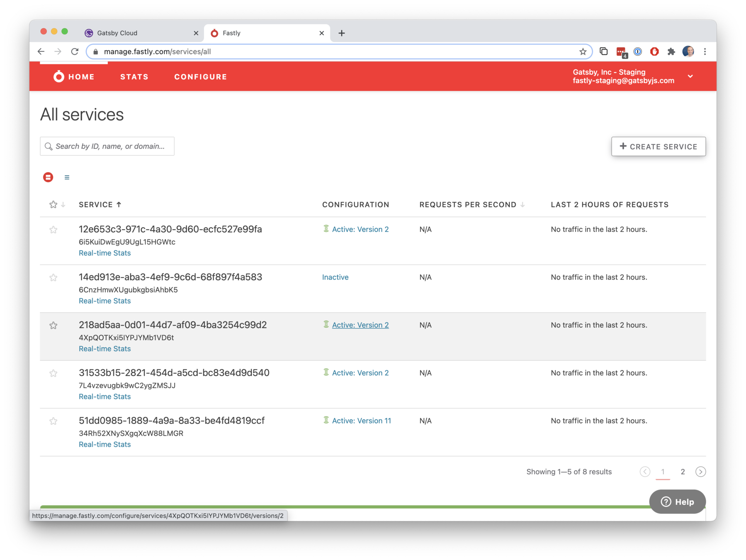
Task: Open service 12e653c3-971c-4a30-9d60-ecfc527e99fa
Action: pos(170,229)
